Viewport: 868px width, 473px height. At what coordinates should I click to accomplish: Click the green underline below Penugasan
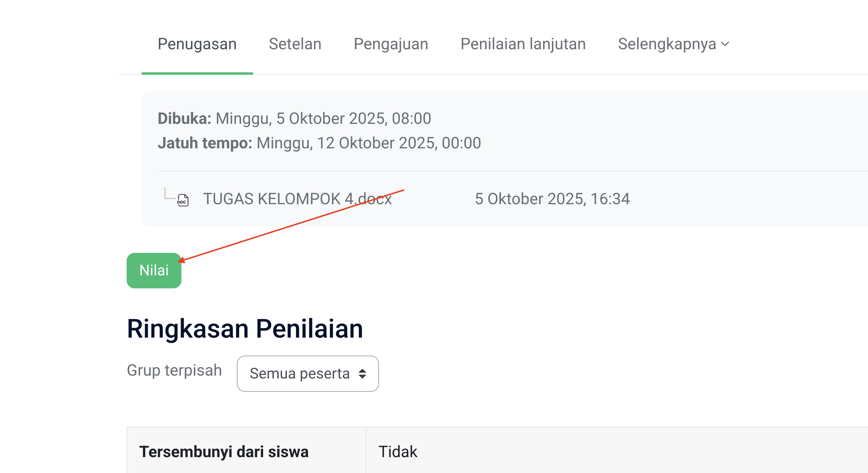pyautogui.click(x=197, y=73)
